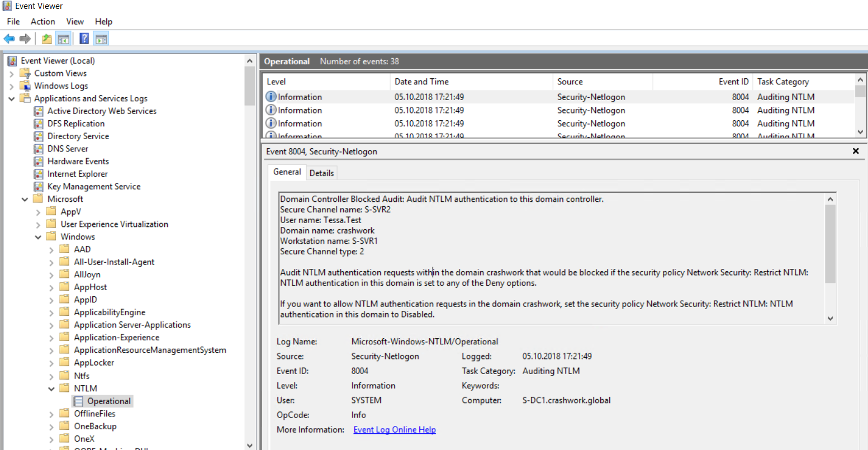Select the DNS Server log icon

pyautogui.click(x=39, y=149)
